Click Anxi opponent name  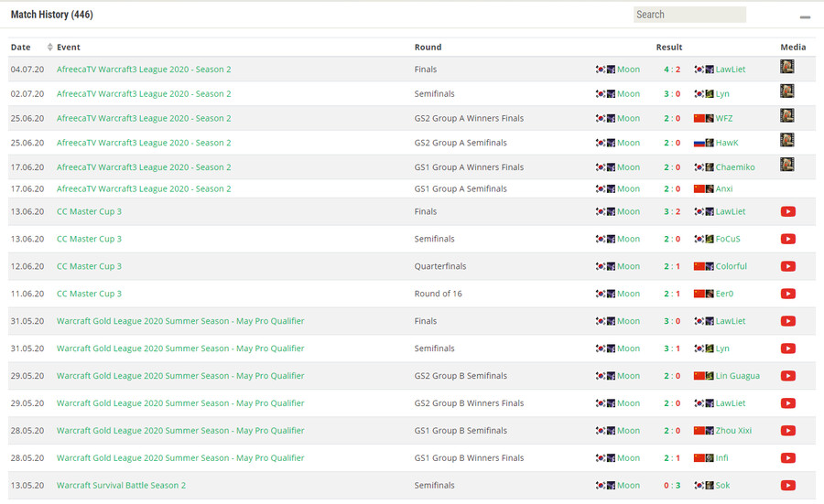point(724,188)
